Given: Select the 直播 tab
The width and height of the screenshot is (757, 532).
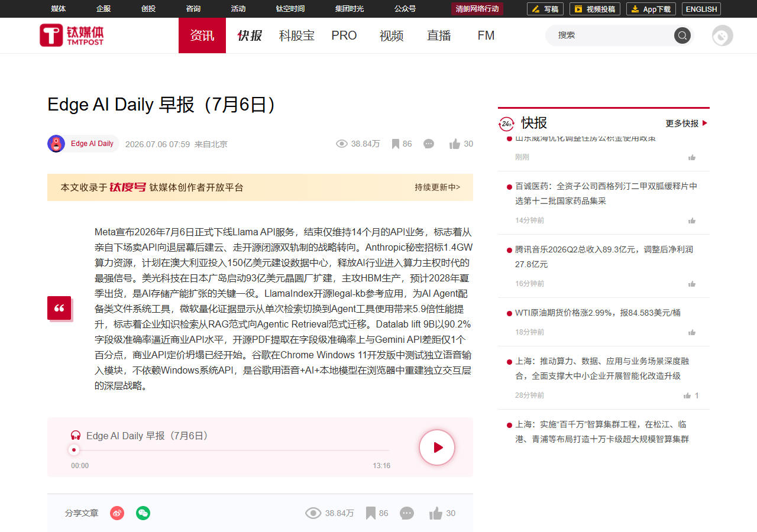Looking at the screenshot, I should (439, 35).
